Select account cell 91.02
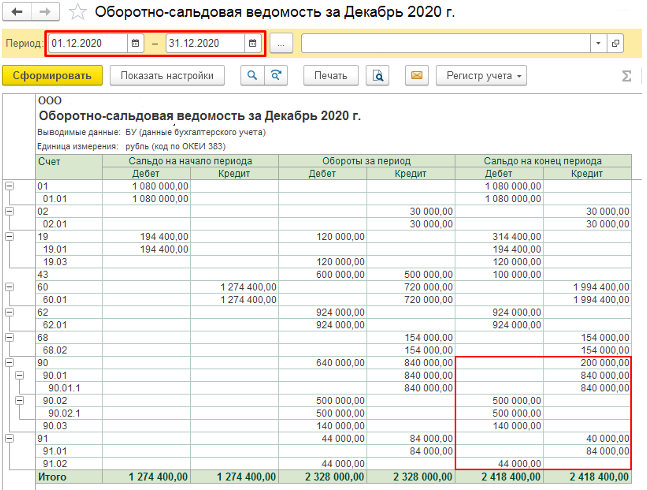 pos(69,464)
